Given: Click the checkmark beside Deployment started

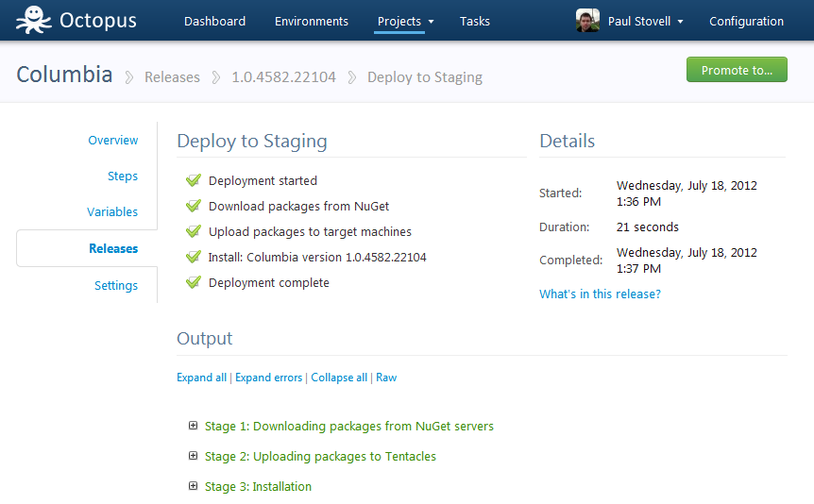Looking at the screenshot, I should [194, 180].
